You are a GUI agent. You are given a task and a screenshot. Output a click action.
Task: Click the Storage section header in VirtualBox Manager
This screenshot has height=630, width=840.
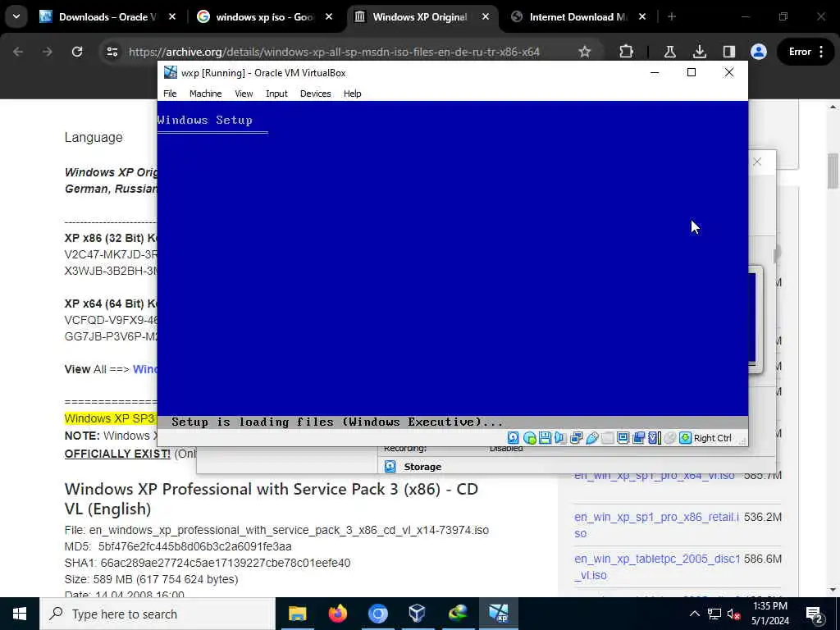point(422,467)
